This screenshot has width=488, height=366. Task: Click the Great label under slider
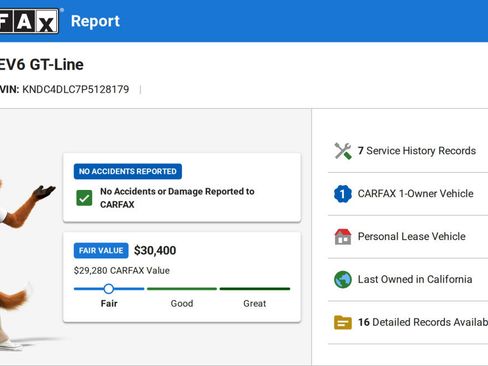pos(255,304)
